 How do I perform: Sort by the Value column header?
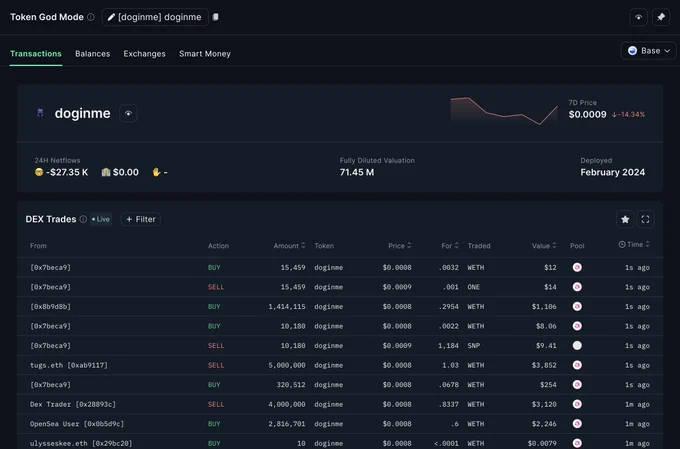pos(544,246)
